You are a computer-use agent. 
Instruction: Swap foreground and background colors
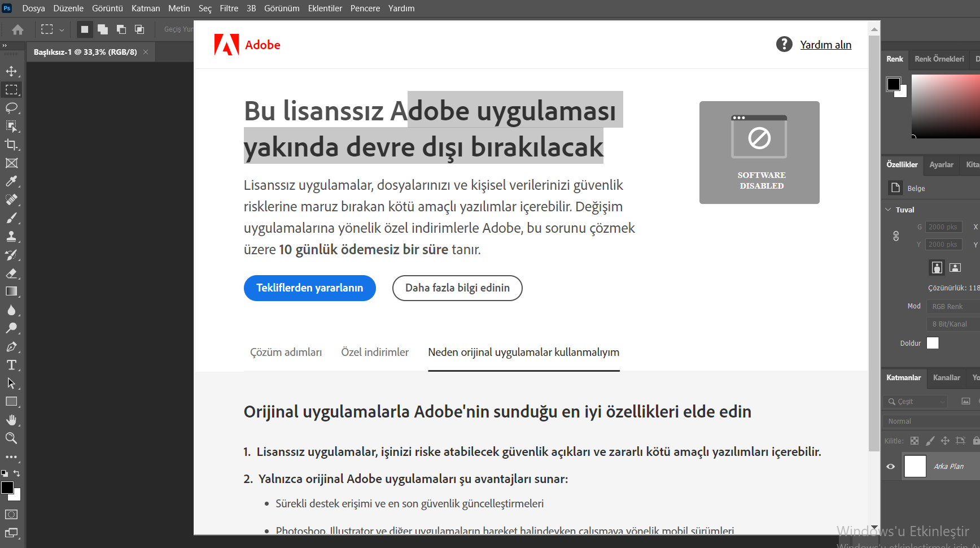tap(17, 473)
